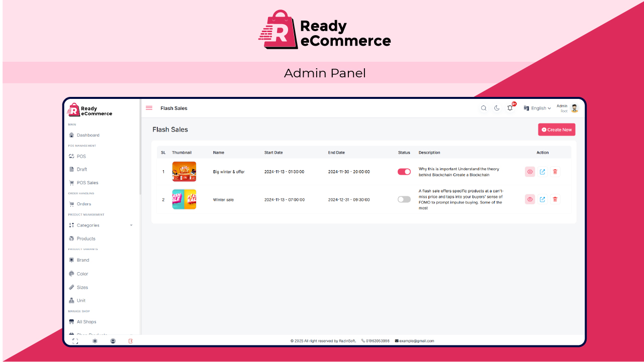644x362 pixels.
Task: Toggle fullscreen using the expand icon at bottom left
Action: pos(75,340)
